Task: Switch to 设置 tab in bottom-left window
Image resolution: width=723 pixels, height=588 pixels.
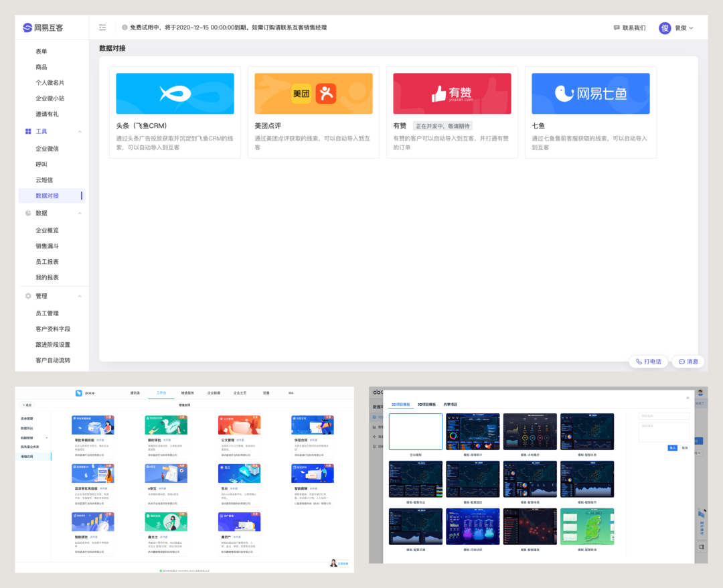Action: [266, 393]
